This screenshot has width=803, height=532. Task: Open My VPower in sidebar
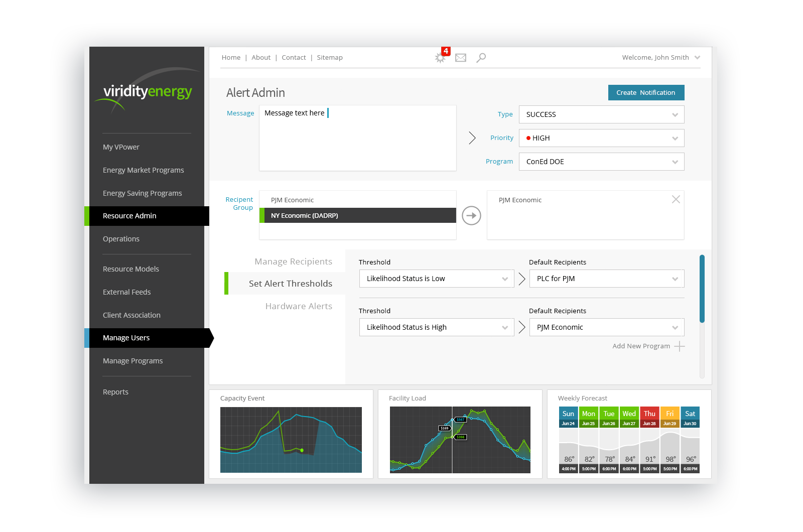121,147
